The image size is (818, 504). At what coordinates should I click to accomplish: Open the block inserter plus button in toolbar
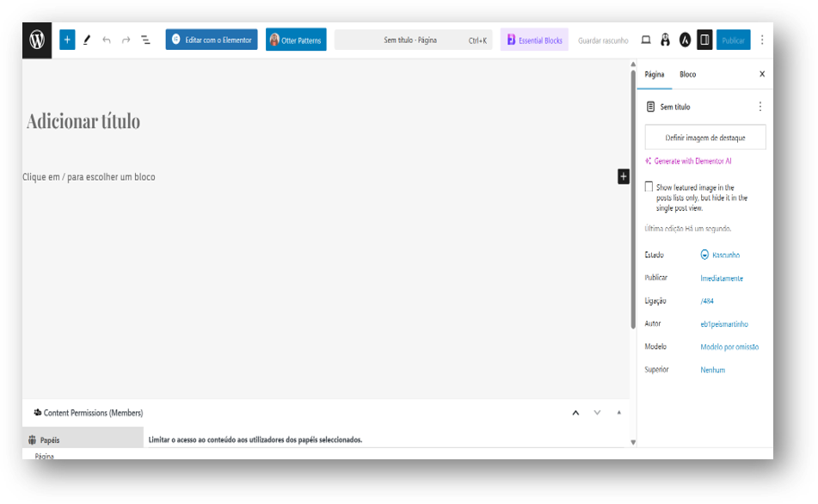tap(67, 40)
